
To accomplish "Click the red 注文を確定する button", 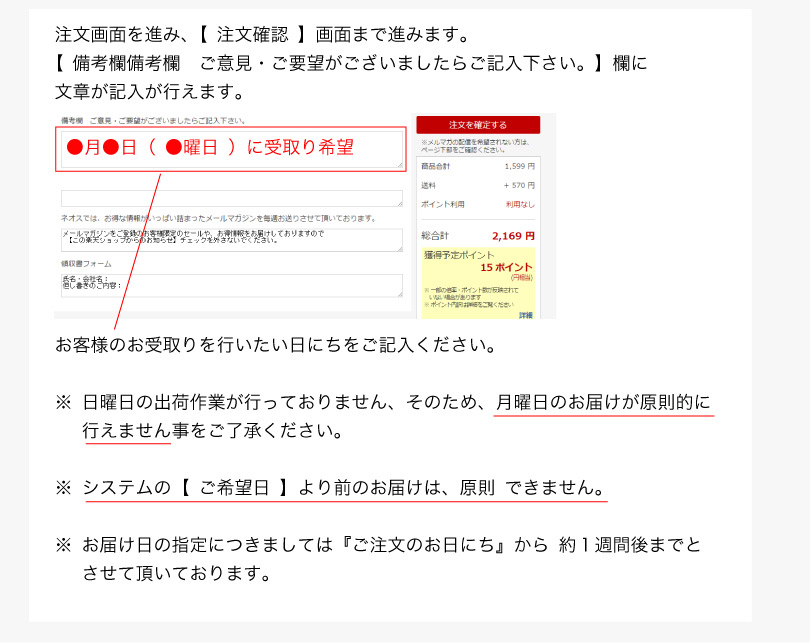I will (478, 125).
